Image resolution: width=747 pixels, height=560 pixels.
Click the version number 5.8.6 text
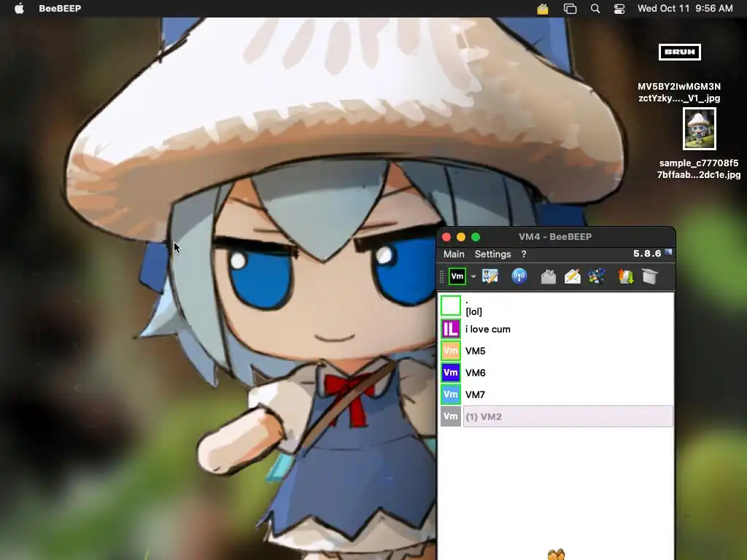pyautogui.click(x=647, y=253)
